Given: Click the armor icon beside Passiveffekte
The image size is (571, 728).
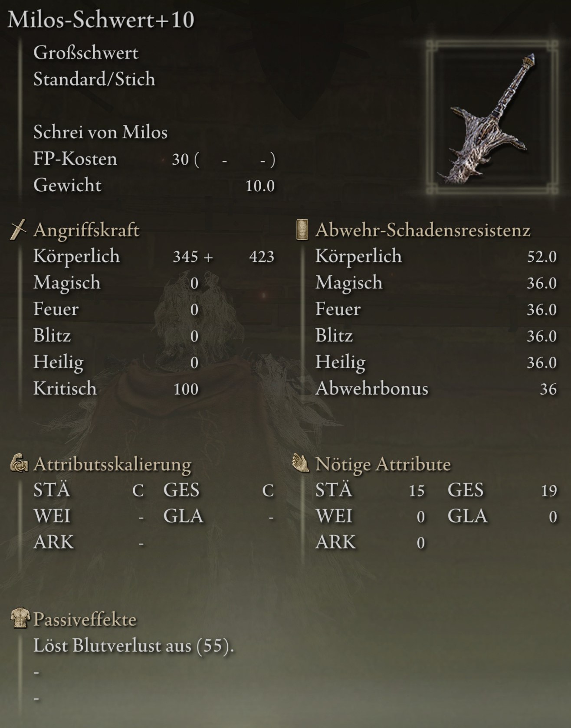Looking at the screenshot, I should [x=20, y=618].
